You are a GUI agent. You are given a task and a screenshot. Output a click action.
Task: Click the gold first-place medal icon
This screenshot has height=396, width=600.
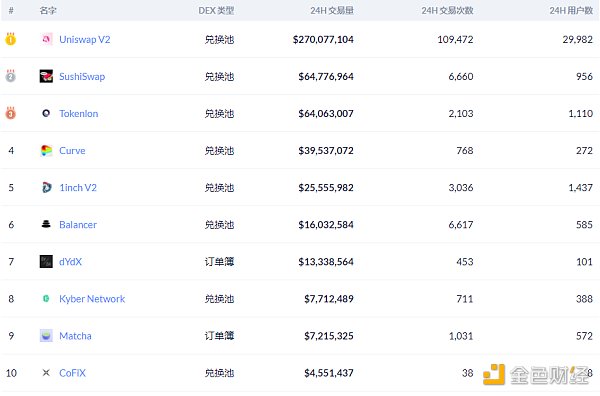[x=11, y=39]
